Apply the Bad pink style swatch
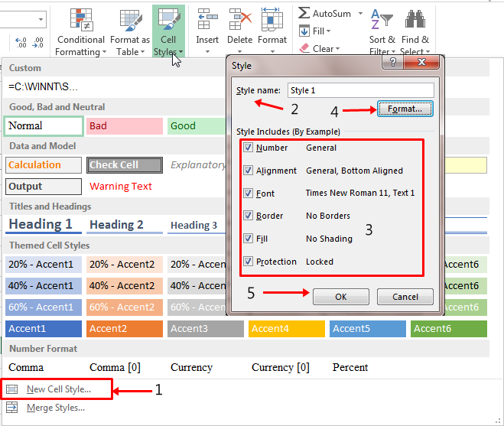Image resolution: width=504 pixels, height=426 pixels. pos(125,126)
